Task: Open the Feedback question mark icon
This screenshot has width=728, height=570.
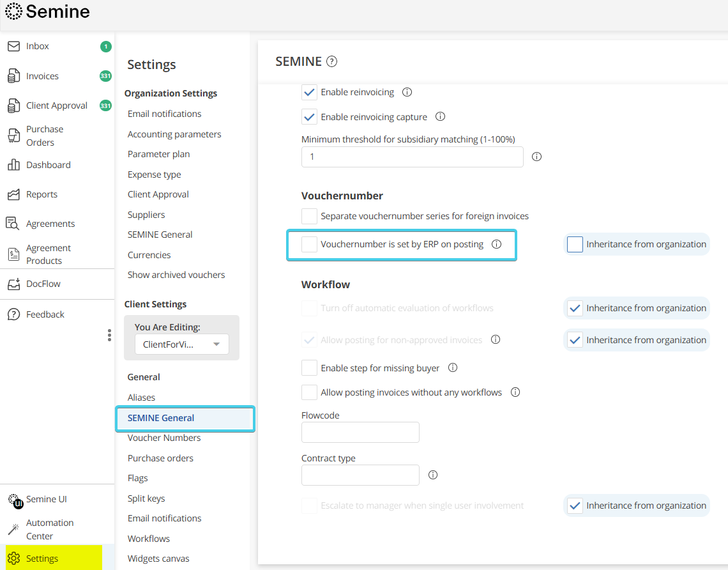Action: pos(13,314)
